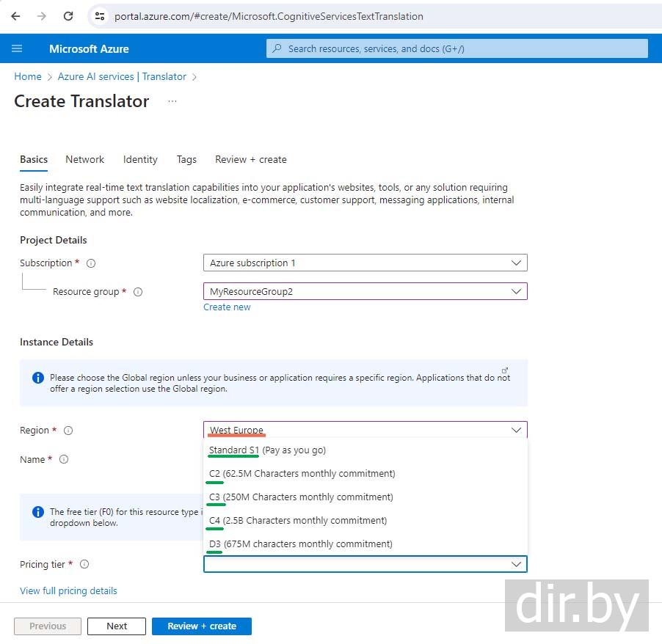Click the Microsoft Azure logo text
The image size is (662, 644).
(89, 49)
